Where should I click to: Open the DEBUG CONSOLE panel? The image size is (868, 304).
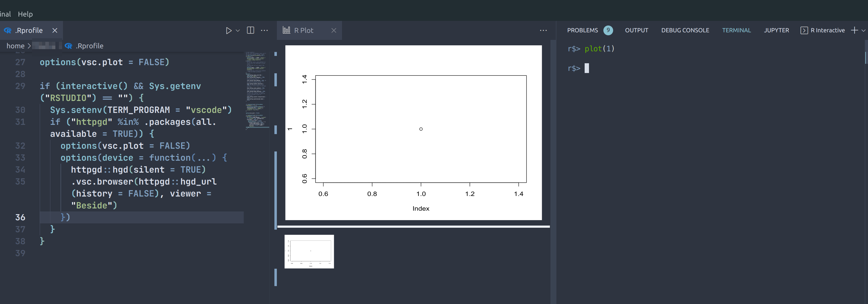click(x=685, y=30)
